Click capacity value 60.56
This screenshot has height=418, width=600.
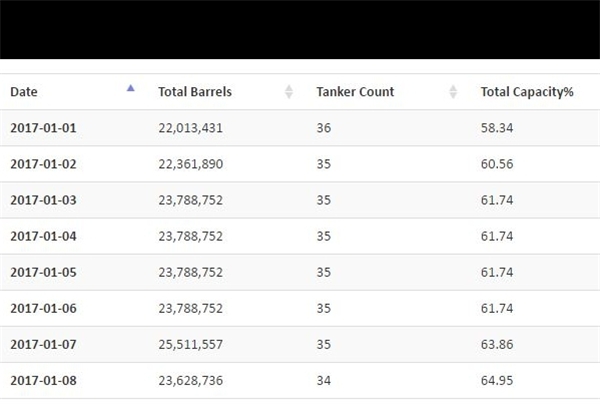pos(497,164)
